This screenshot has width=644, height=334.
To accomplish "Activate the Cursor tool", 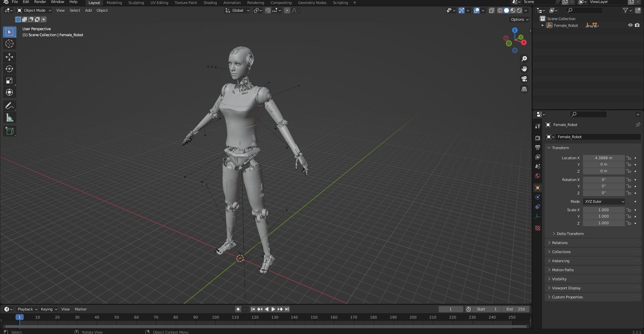I will (x=9, y=44).
